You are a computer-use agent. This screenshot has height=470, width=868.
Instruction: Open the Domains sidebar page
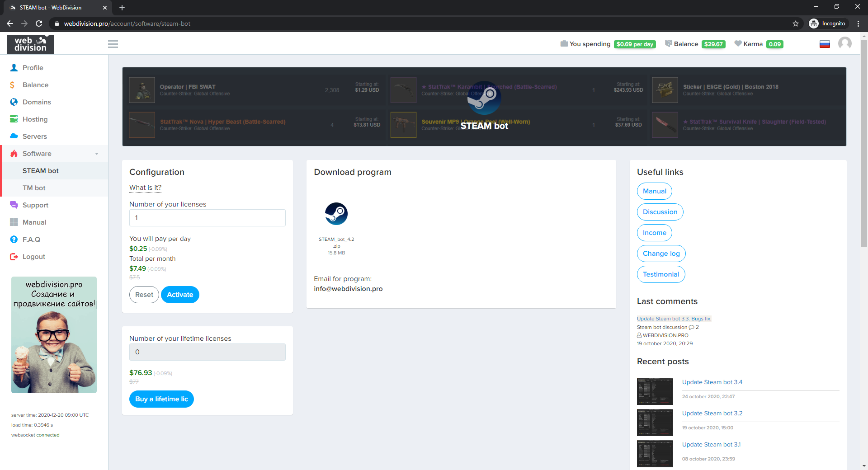pos(37,102)
